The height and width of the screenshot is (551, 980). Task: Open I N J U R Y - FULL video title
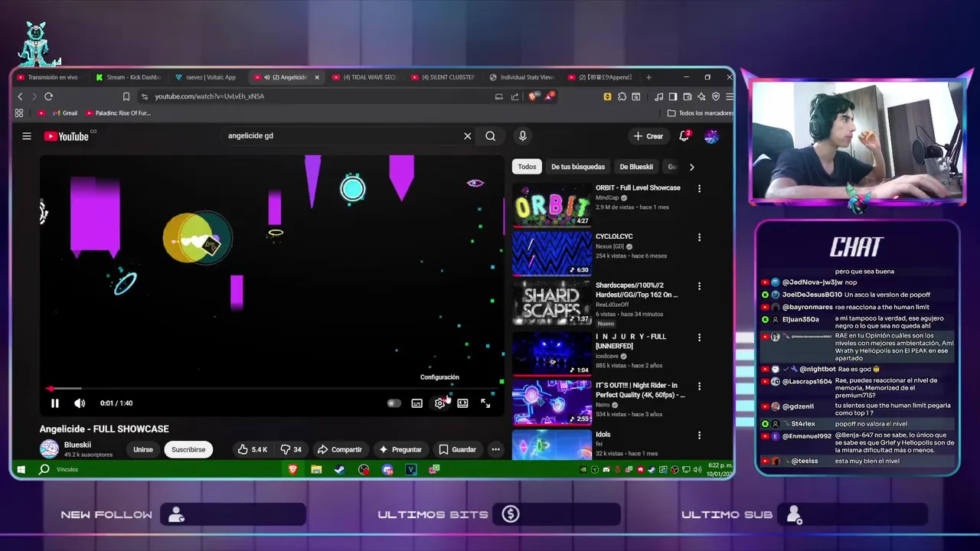click(631, 341)
